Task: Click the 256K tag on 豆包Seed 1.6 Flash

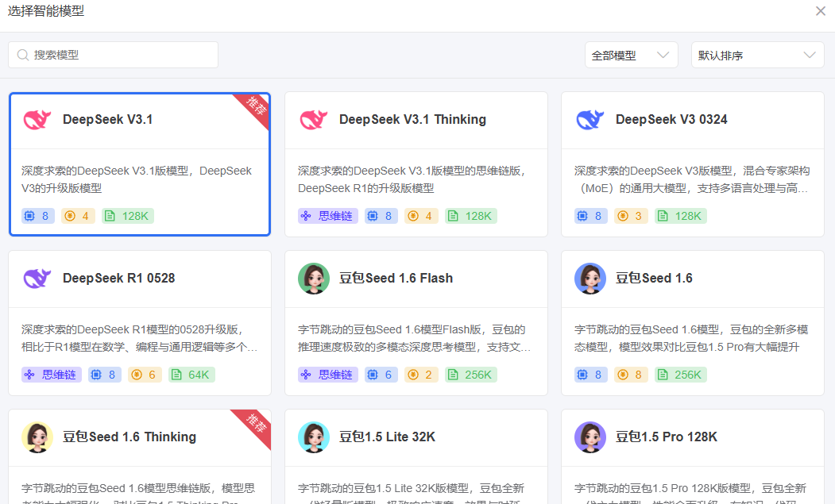Action: tap(471, 375)
